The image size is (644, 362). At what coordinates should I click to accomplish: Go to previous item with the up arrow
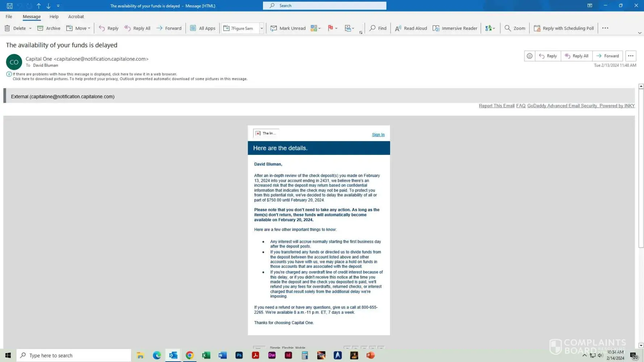click(x=39, y=6)
